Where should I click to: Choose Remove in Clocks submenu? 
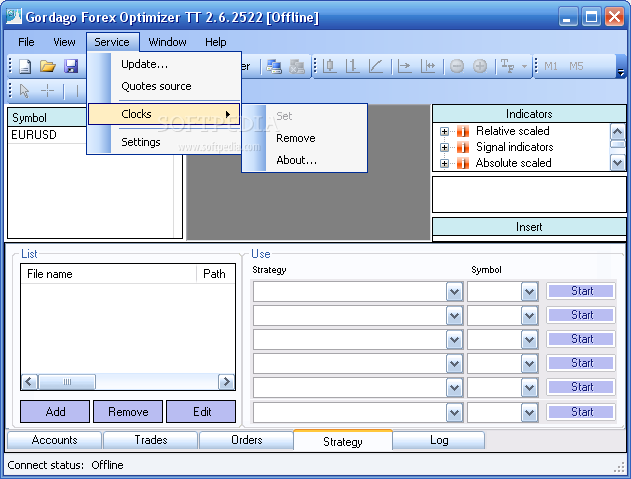pyautogui.click(x=305, y=138)
